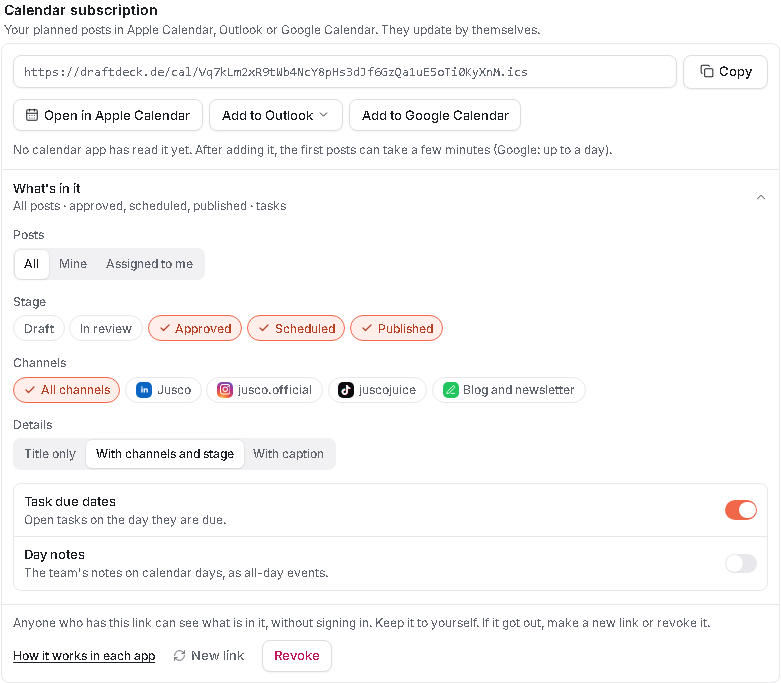The width and height of the screenshot is (781, 683).
Task: Choose Title only details option
Action: pyautogui.click(x=50, y=453)
